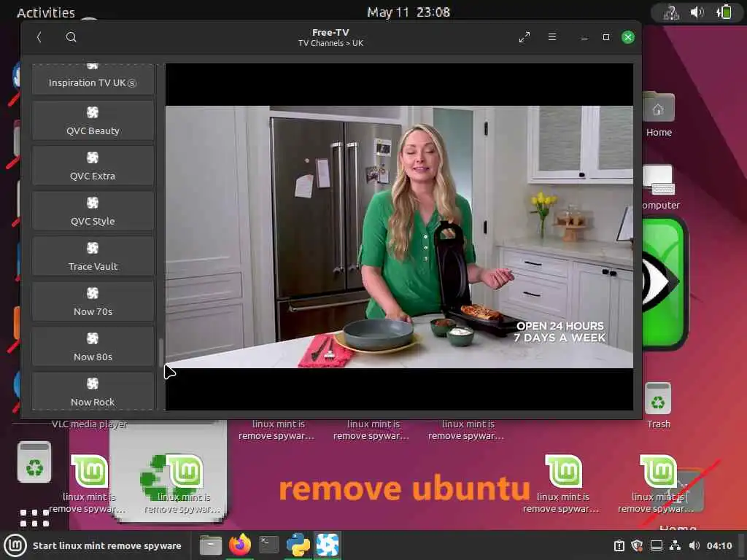
Task: Open the panel clock showing 04:10
Action: [719, 545]
